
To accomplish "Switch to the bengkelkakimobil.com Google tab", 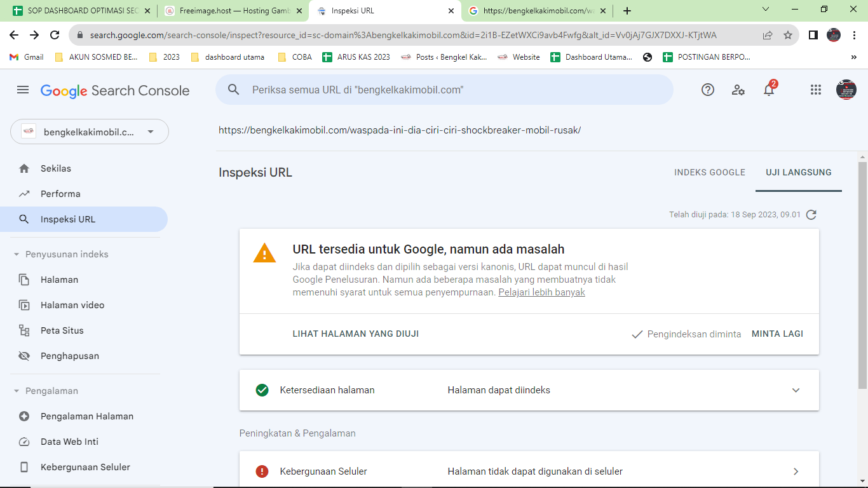I will coord(538,11).
